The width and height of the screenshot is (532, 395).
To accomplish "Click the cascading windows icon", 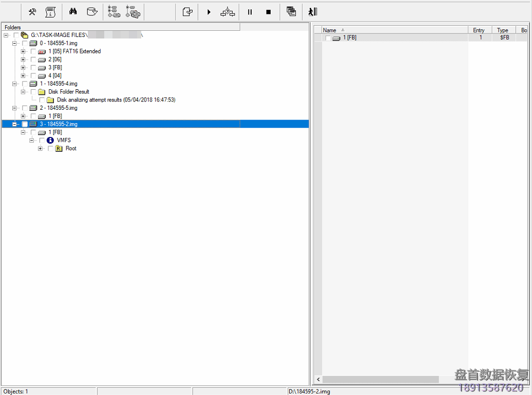I will 291,12.
